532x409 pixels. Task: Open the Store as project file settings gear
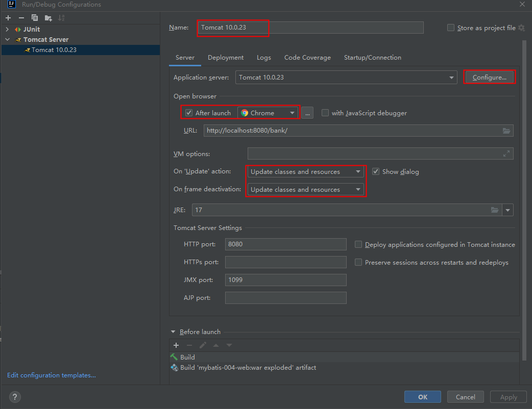[521, 28]
